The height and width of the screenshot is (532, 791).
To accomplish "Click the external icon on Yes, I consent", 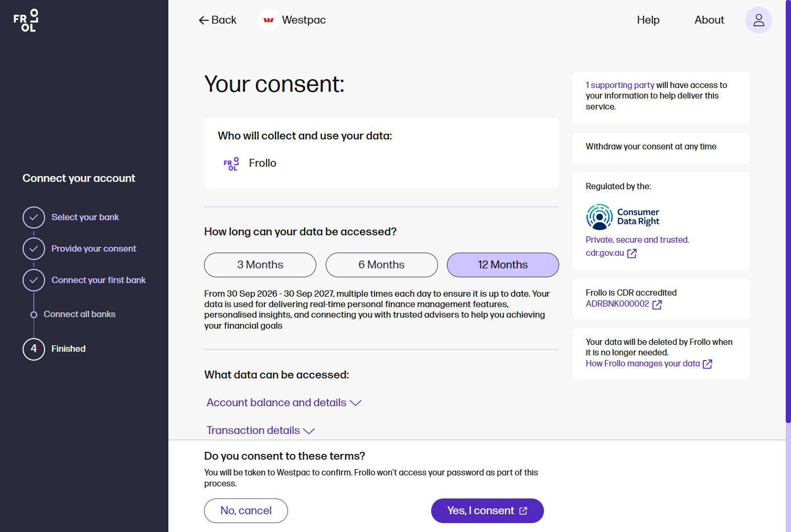I will [523, 511].
